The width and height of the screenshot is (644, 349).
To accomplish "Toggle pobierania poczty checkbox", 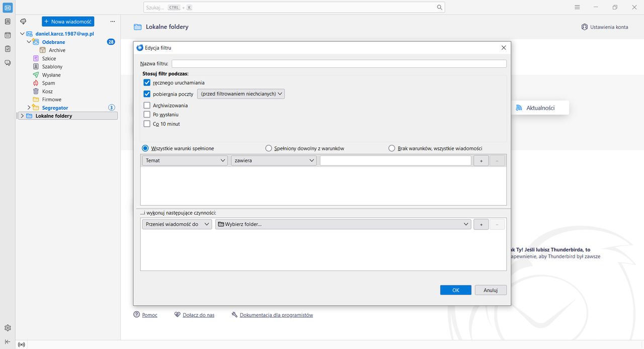I will click(x=147, y=94).
